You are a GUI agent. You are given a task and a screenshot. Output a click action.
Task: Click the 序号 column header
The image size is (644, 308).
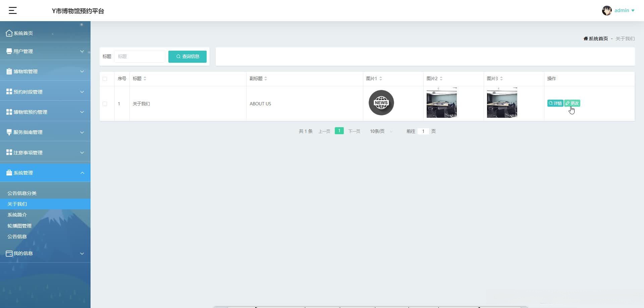point(122,79)
